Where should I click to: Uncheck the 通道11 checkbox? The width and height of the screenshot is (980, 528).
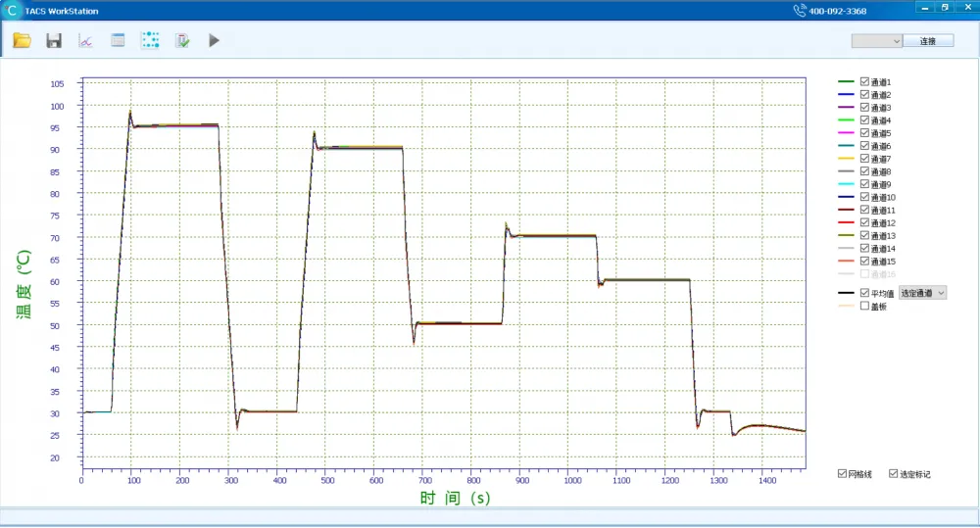pos(864,210)
